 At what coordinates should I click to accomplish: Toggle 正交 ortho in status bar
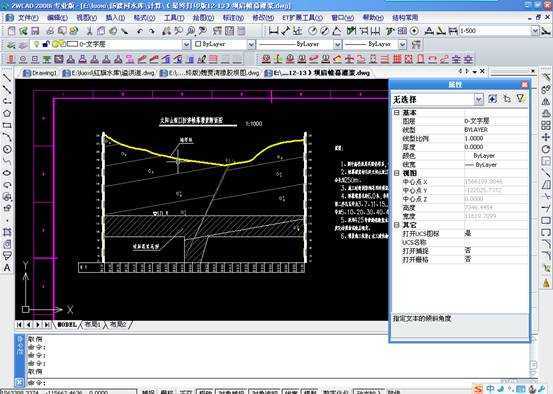click(186, 392)
